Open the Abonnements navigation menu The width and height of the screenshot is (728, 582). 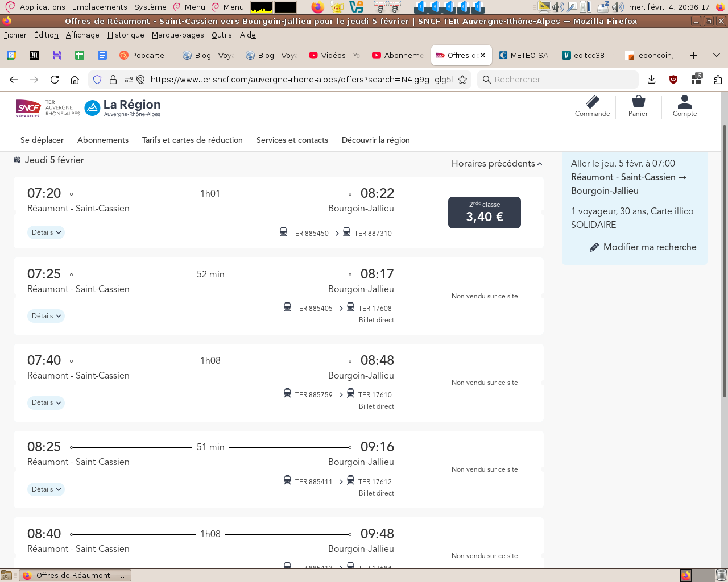click(x=103, y=140)
